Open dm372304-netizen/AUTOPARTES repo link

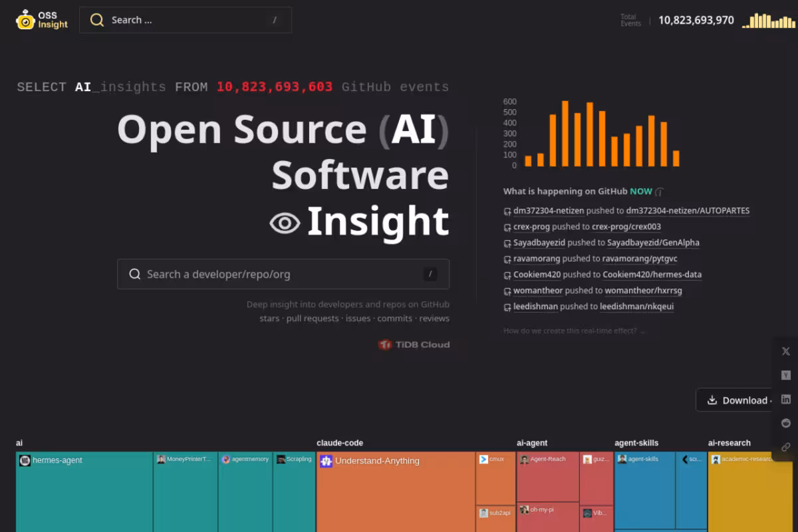[x=688, y=211]
